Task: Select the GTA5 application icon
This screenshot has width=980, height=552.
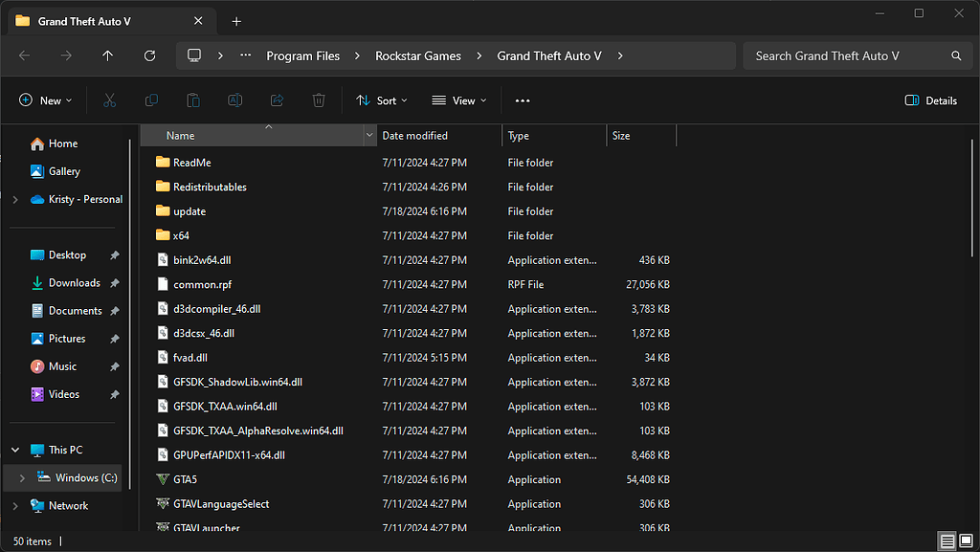Action: pos(163,479)
